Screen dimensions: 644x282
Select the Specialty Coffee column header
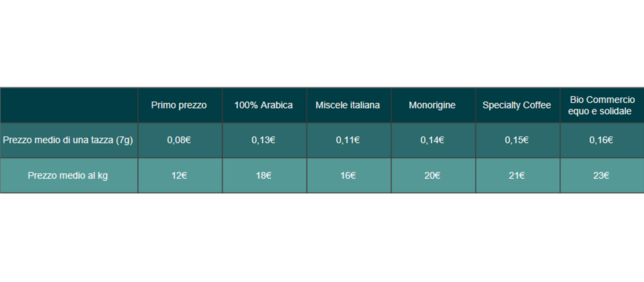pos(518,105)
